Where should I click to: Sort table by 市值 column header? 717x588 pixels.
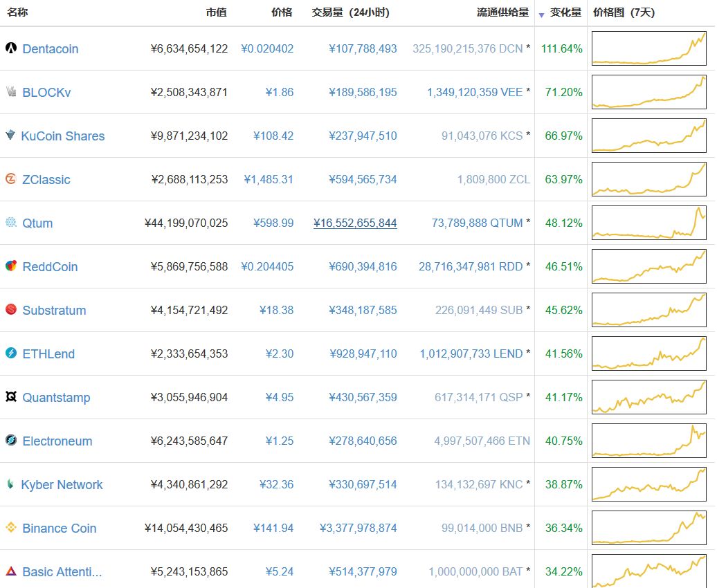coord(216,12)
